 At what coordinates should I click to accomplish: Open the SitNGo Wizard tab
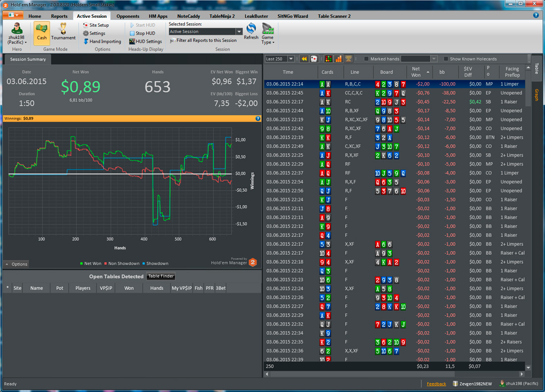(x=293, y=16)
